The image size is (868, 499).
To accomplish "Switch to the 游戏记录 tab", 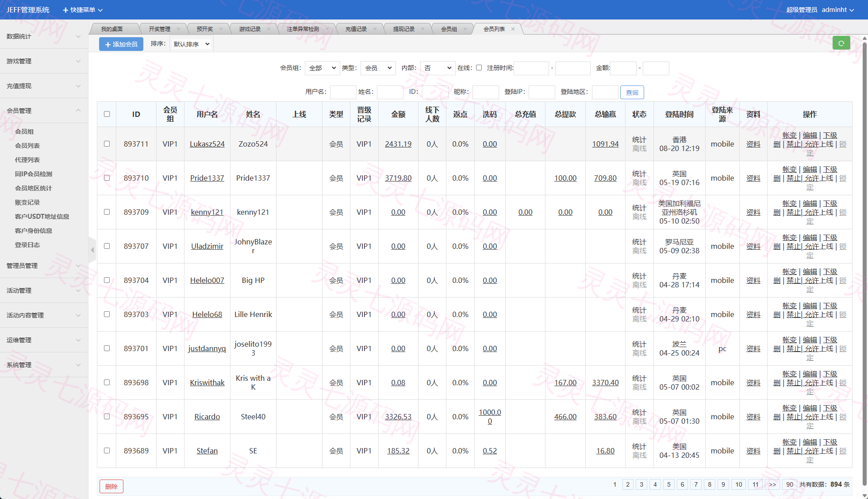I will point(250,29).
